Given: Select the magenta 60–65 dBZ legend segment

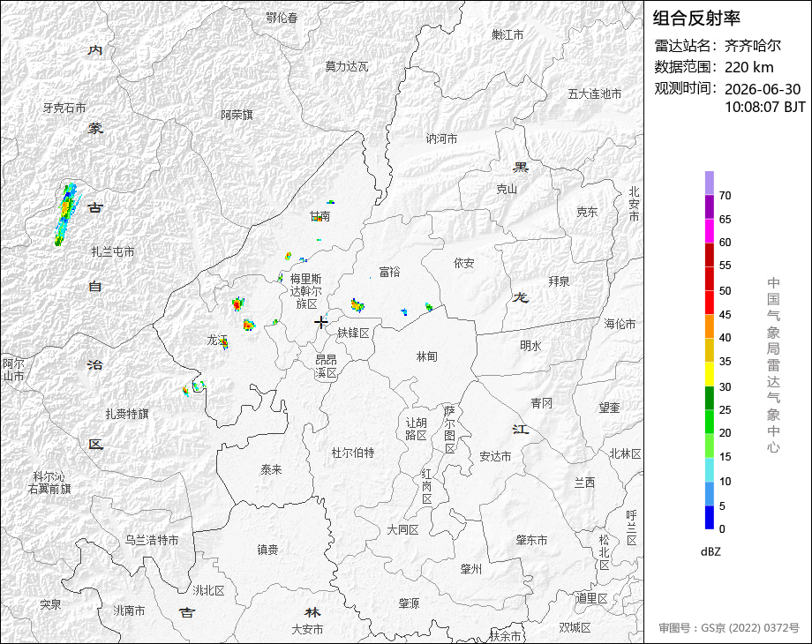Looking at the screenshot, I should point(710,230).
